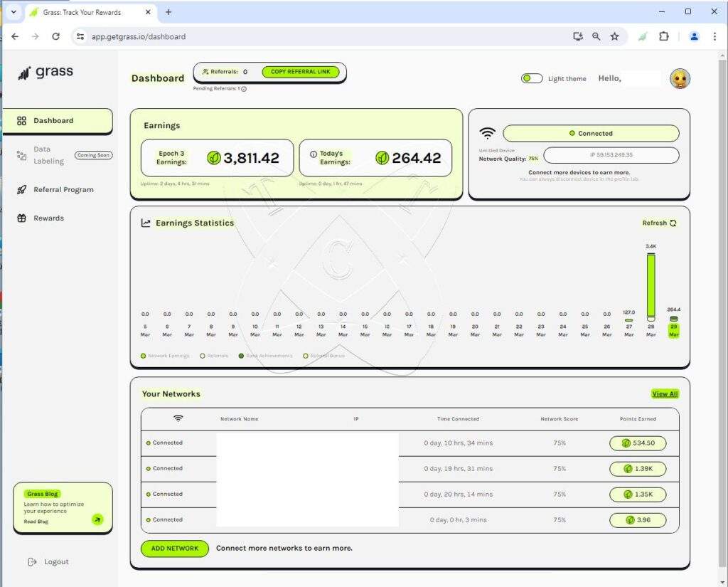Click the Epoch 3 Earnings leaf icon
Image resolution: width=728 pixels, height=587 pixels.
pyautogui.click(x=213, y=158)
